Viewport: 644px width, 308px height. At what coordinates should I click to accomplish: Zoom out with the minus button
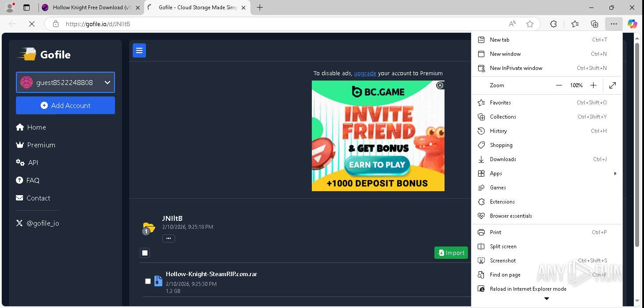coord(559,85)
